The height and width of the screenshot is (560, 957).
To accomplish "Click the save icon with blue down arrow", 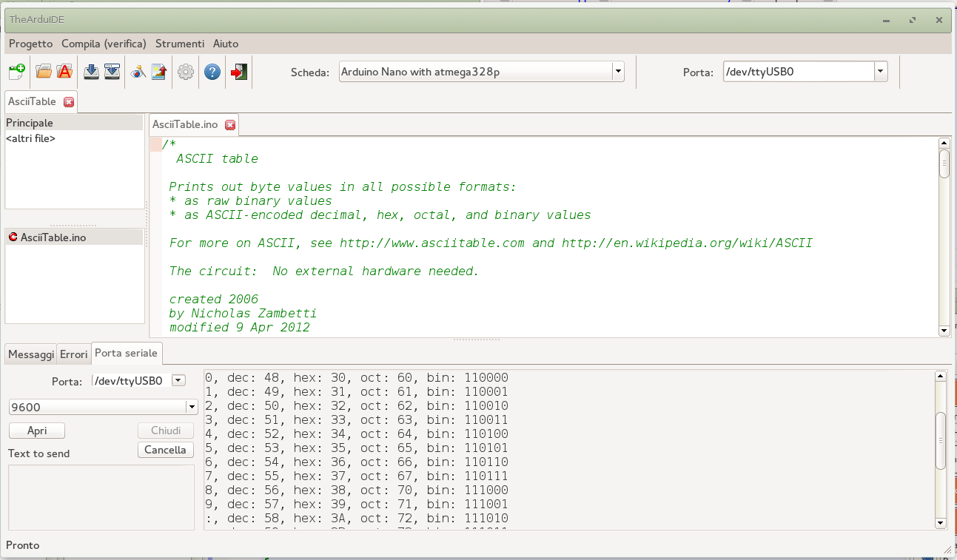I will click(x=91, y=72).
